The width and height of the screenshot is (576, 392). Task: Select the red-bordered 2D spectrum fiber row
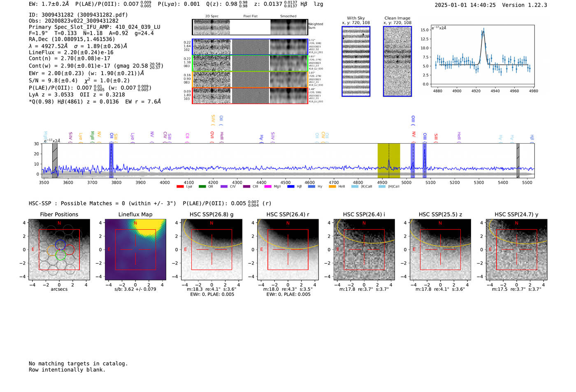(250, 95)
